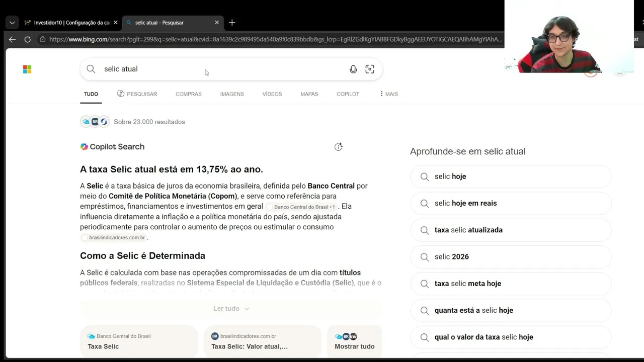Click the 'Aprofunde-se em selic atual' heading
644x362 pixels.
tap(468, 151)
